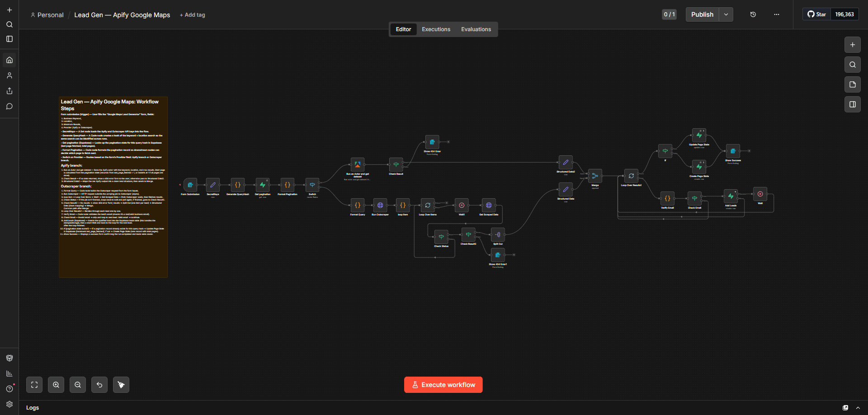Fit workflow view to screen

(x=34, y=385)
